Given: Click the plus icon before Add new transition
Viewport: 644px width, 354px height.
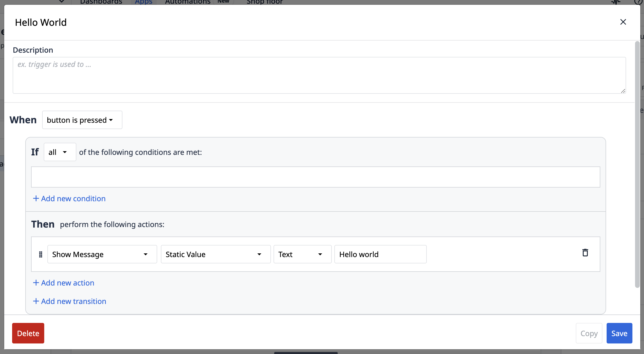Looking at the screenshot, I should pyautogui.click(x=36, y=301).
